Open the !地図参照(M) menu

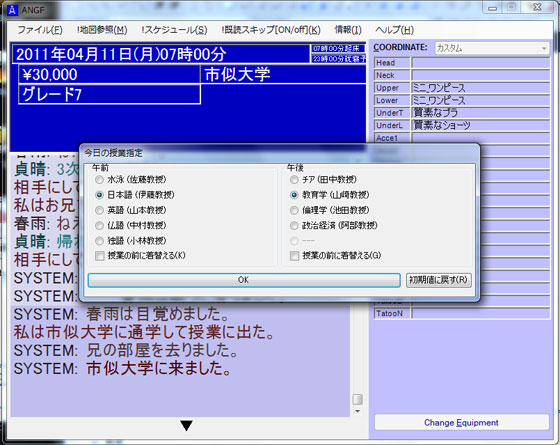tap(102, 30)
